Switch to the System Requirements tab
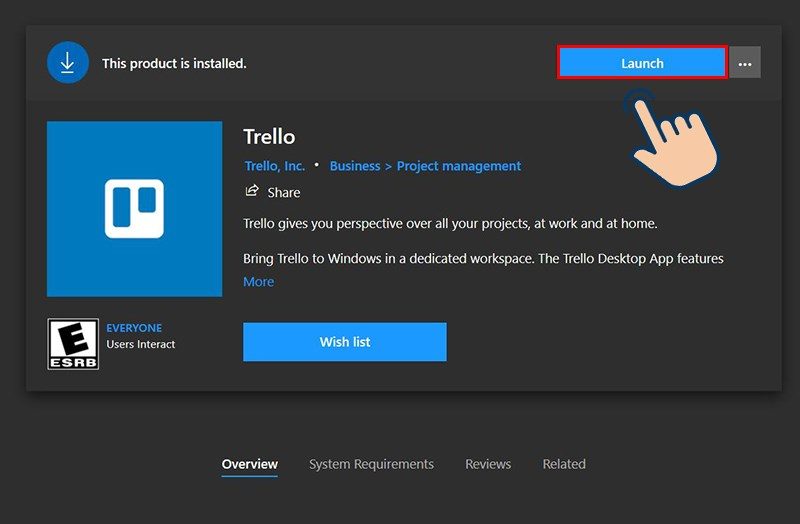This screenshot has width=800, height=524. point(371,464)
